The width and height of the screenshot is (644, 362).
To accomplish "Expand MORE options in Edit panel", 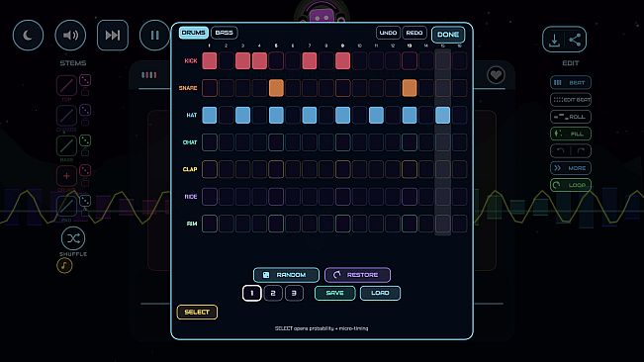I will [x=571, y=168].
